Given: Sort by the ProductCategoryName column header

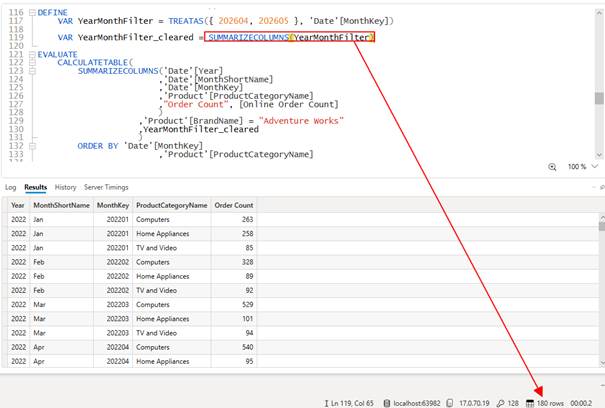Looking at the screenshot, I should pyautogui.click(x=172, y=205).
